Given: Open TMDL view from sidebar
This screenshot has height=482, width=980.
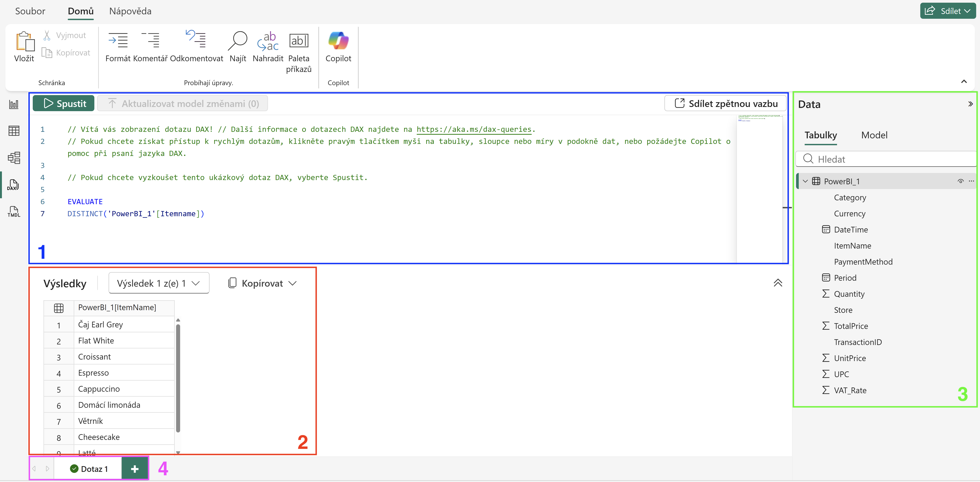Looking at the screenshot, I should (14, 211).
